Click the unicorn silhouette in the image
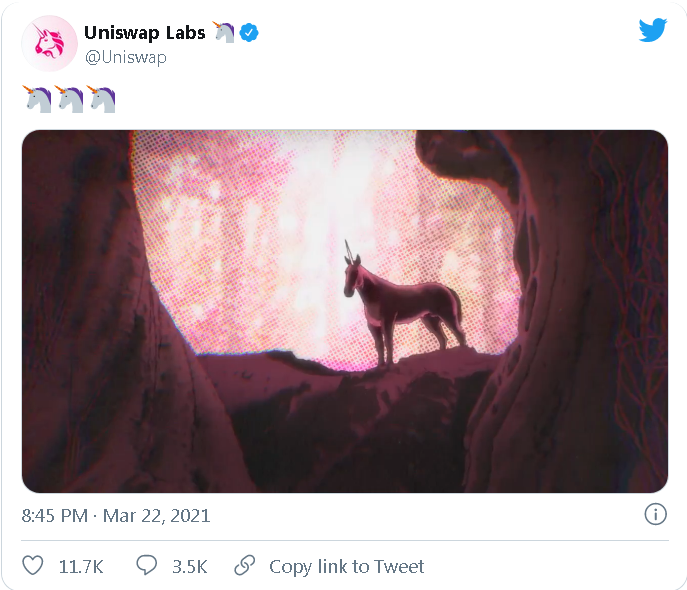Image resolution: width=687 pixels, height=590 pixels. [401, 304]
